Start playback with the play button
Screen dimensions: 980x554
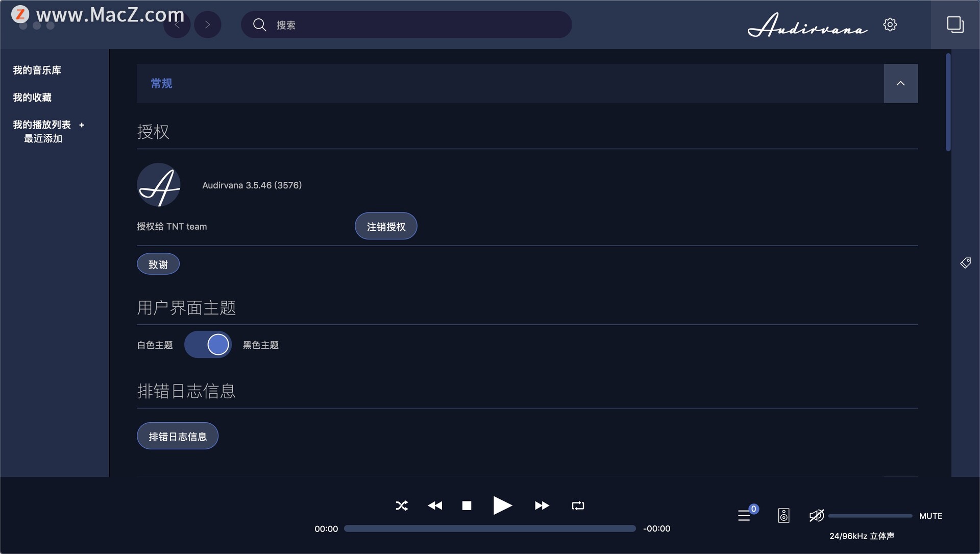(502, 505)
